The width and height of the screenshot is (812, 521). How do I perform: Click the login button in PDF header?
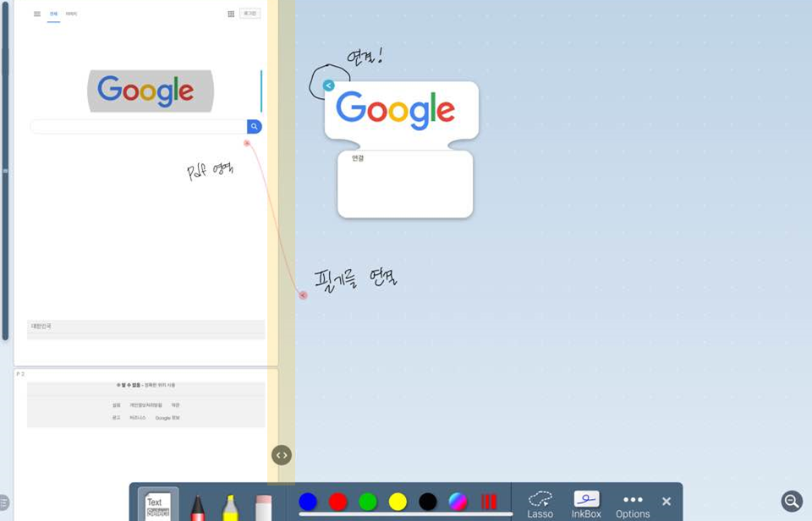(x=250, y=14)
